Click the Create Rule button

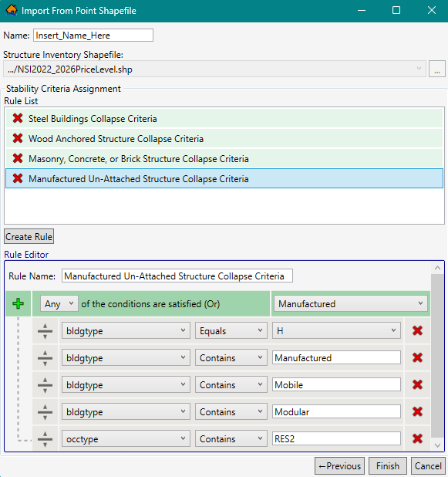(29, 236)
